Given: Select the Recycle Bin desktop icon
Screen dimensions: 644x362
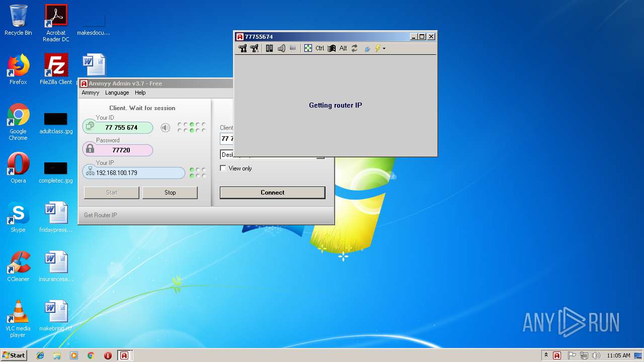Looking at the screenshot, I should click(18, 20).
